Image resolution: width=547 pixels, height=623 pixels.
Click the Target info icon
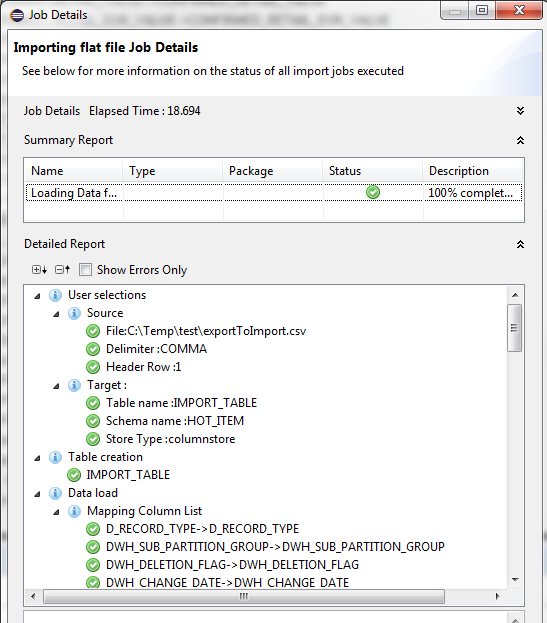point(74,385)
